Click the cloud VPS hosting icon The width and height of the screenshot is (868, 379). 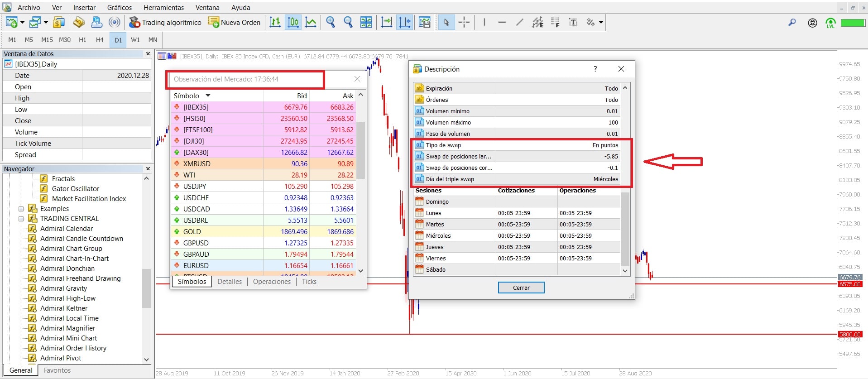[97, 22]
